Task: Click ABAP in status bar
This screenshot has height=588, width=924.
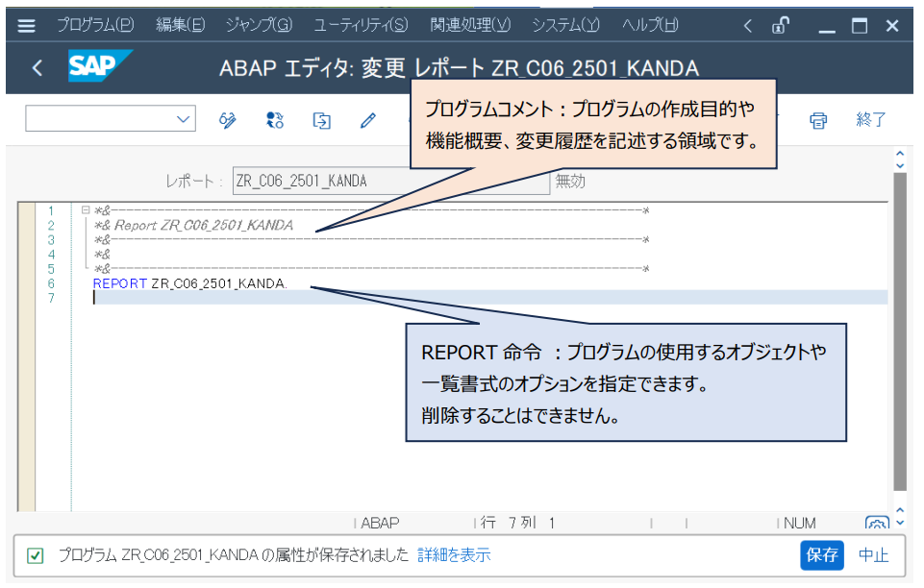Action: coord(380,523)
